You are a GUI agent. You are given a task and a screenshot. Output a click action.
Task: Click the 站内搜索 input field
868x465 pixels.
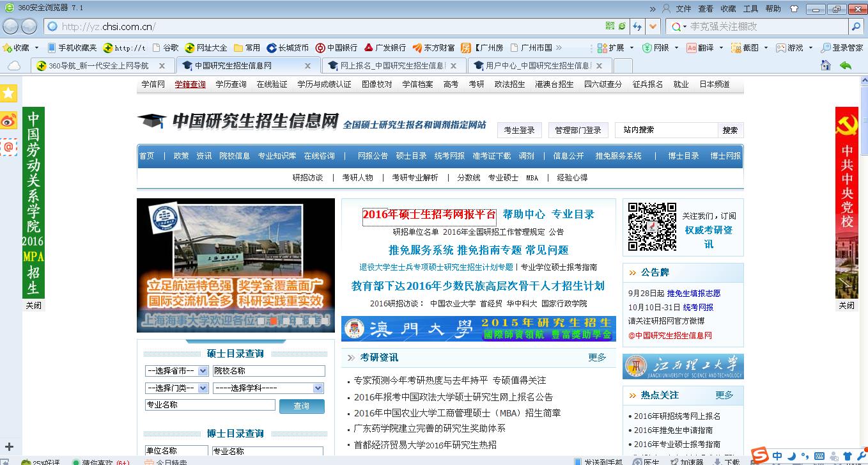coord(667,130)
